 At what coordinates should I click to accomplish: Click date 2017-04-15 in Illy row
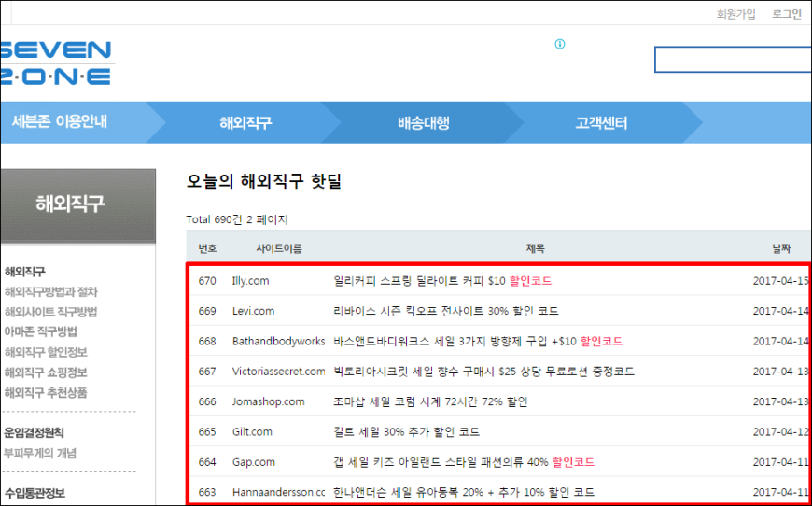781,281
